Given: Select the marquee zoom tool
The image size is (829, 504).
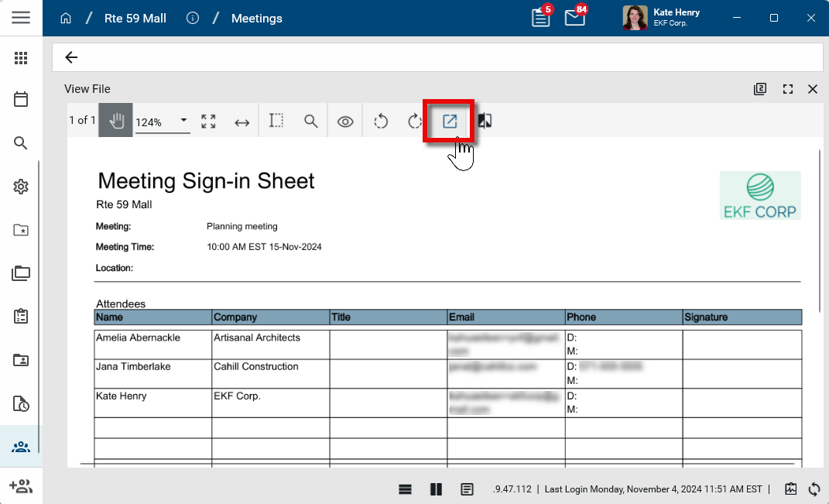Looking at the screenshot, I should 276,122.
